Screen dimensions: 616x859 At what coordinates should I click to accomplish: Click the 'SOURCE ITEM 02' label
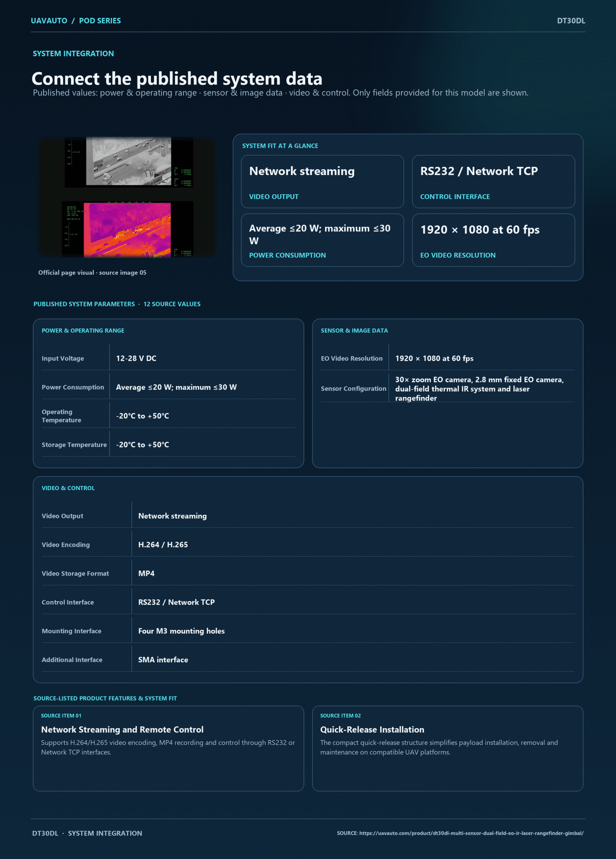(x=340, y=716)
